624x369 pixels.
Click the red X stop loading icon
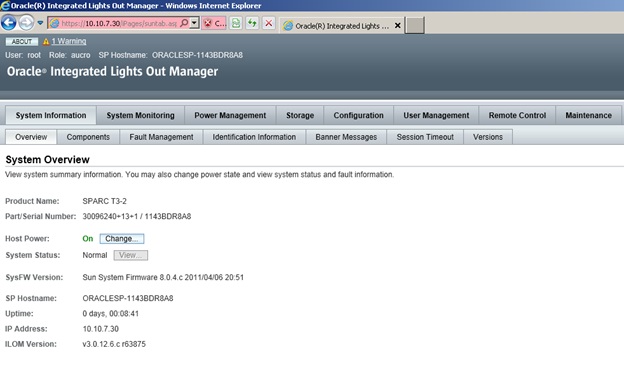[269, 23]
